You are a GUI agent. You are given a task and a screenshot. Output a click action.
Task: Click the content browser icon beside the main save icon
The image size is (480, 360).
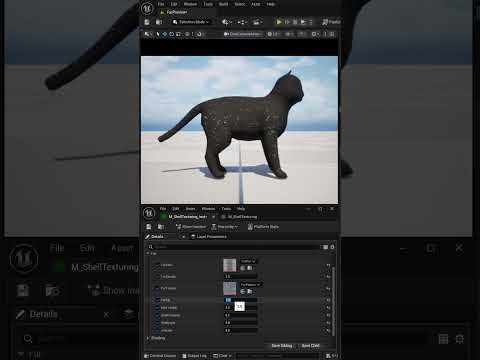[159, 22]
